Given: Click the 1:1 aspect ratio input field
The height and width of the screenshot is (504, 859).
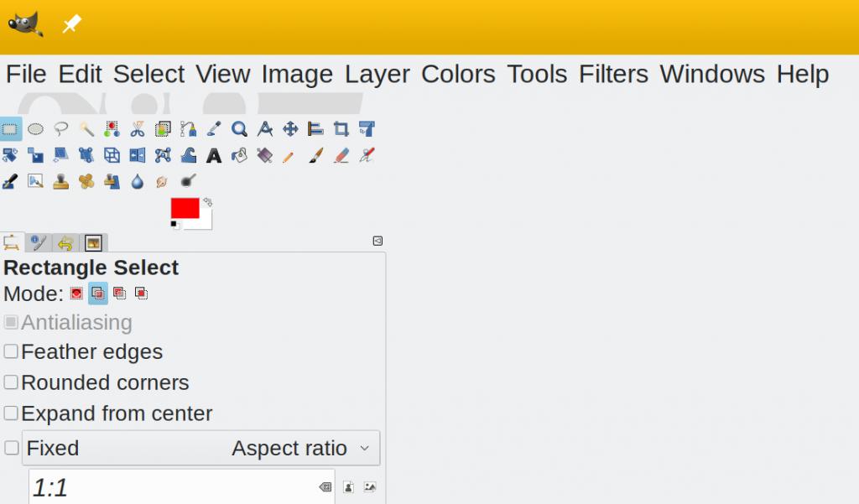Looking at the screenshot, I should (x=168, y=487).
